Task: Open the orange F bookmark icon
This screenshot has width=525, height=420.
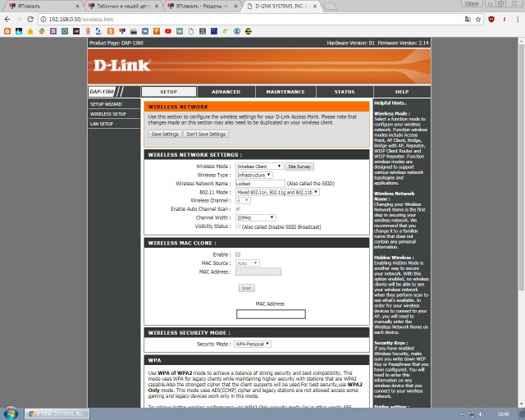Action: click(157, 31)
